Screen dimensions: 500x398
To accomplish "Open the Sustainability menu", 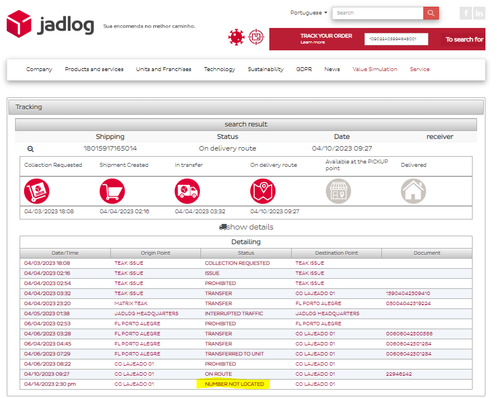I will point(266,69).
